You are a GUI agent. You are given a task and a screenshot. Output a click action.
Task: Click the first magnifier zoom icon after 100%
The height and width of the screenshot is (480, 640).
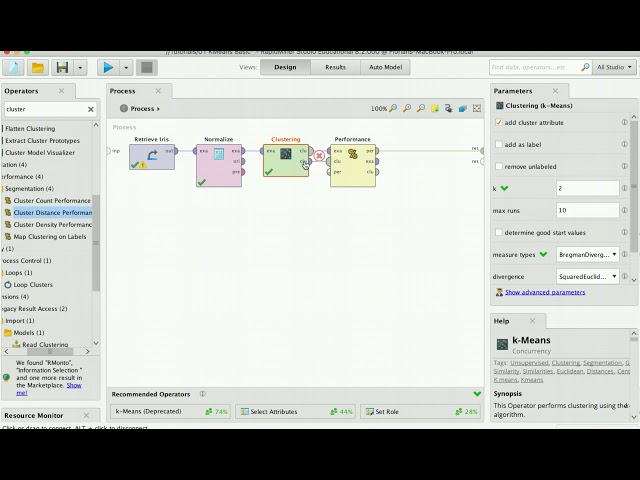tap(393, 108)
